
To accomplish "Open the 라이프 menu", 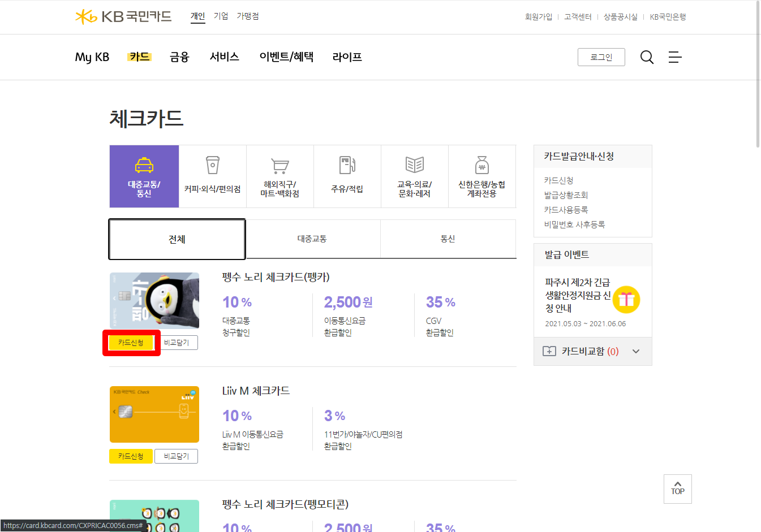I will pyautogui.click(x=347, y=57).
